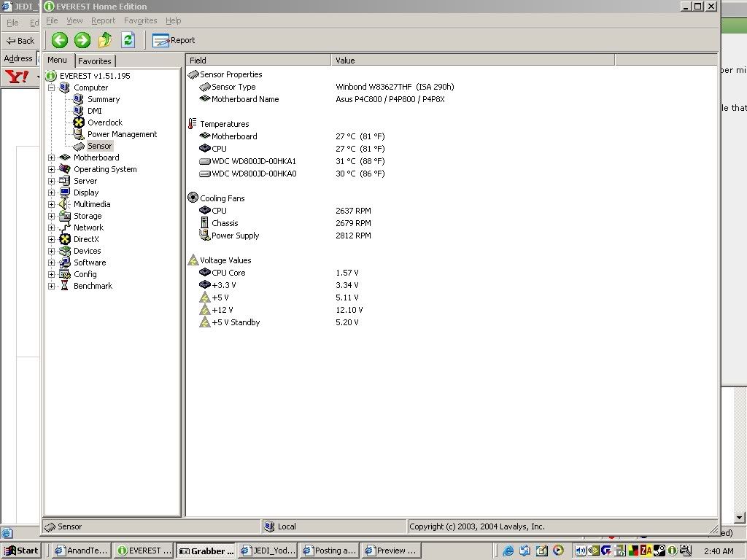Click the Power Supply fan row icon
Screen dimensions: 747x560
(x=204, y=235)
